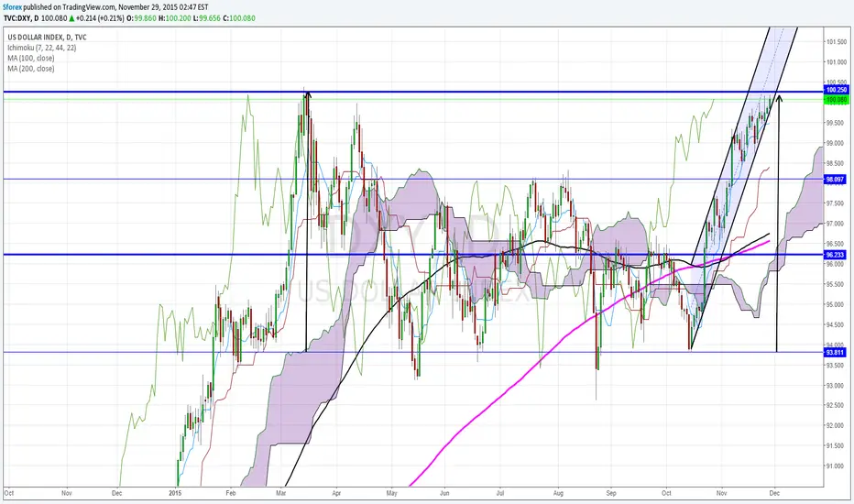The image size is (854, 504).
Task: Click the TVC:DXY, D symbol label
Action: [x=20, y=18]
